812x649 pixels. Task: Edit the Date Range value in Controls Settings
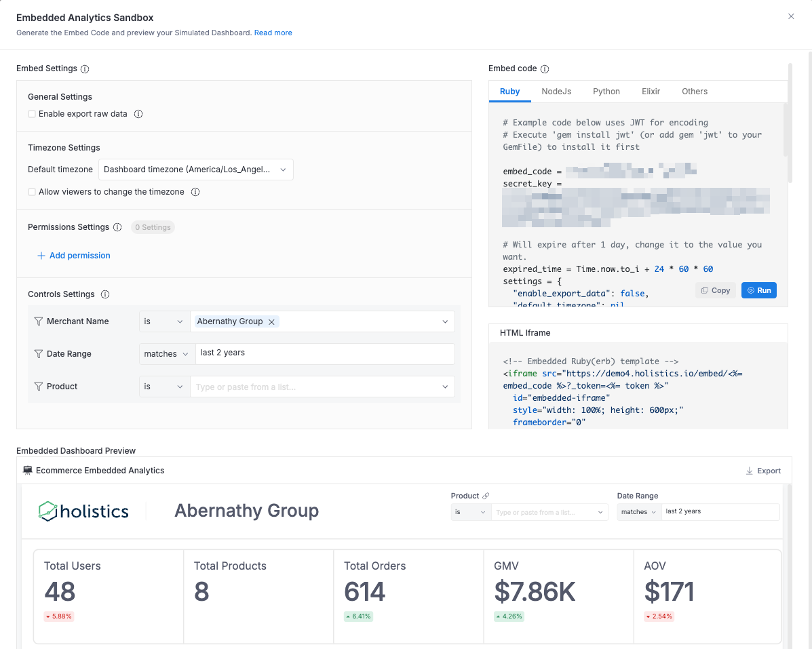point(325,354)
